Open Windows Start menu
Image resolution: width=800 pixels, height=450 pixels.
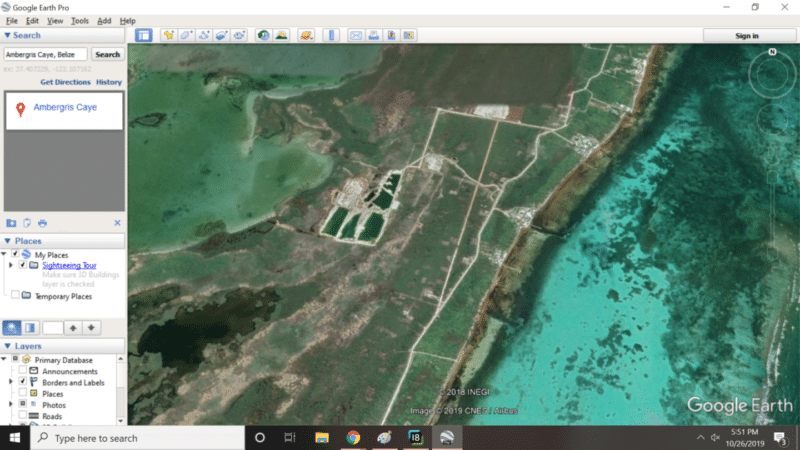pos(15,438)
